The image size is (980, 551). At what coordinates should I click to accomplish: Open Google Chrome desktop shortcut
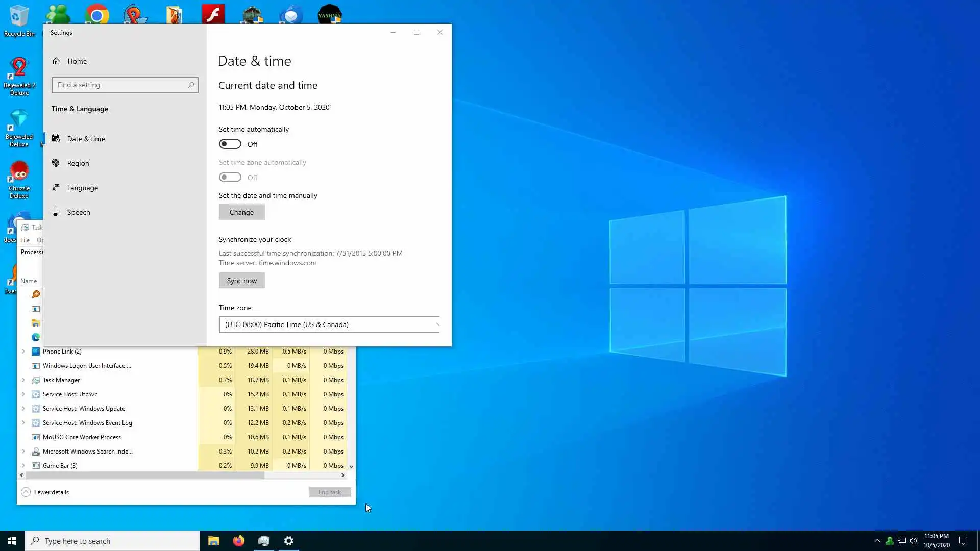97,15
